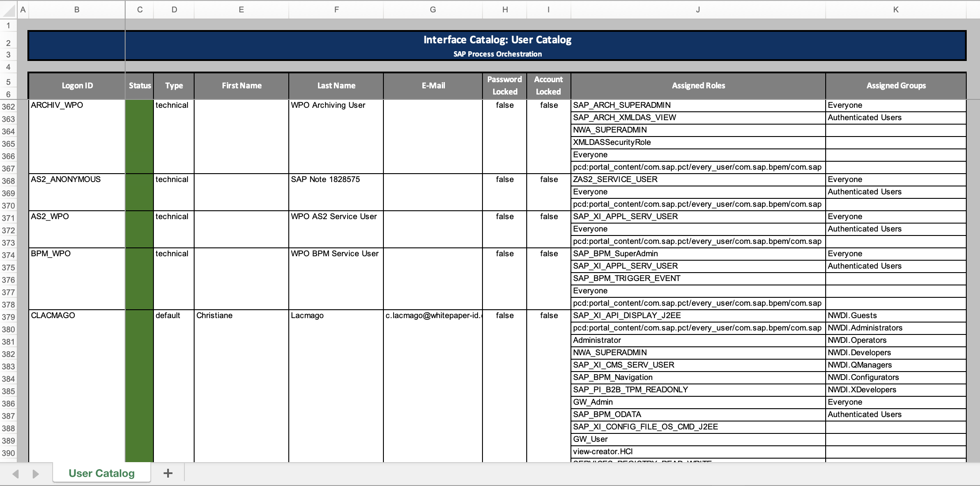Select the NWDI.QManagers group cell
Screen dimensions: 980x486
click(896, 365)
